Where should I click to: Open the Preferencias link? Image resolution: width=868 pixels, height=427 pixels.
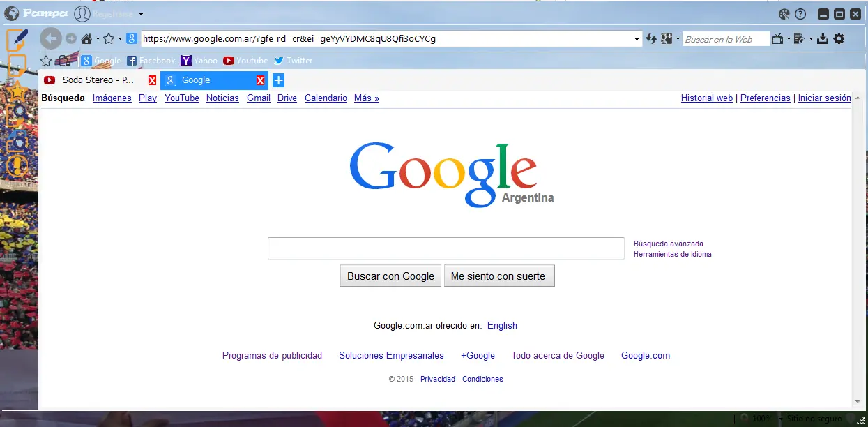(x=766, y=98)
